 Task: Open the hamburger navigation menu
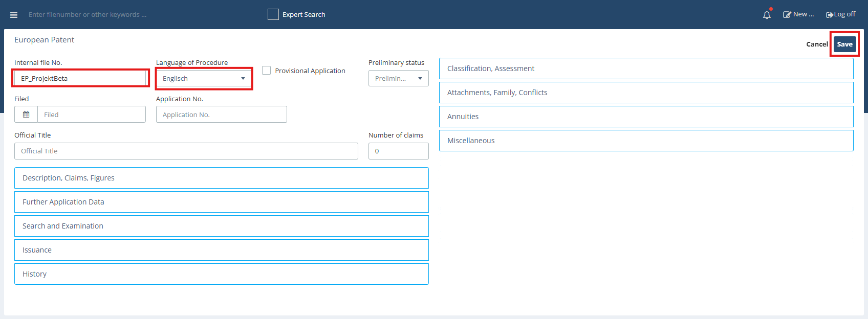click(14, 15)
